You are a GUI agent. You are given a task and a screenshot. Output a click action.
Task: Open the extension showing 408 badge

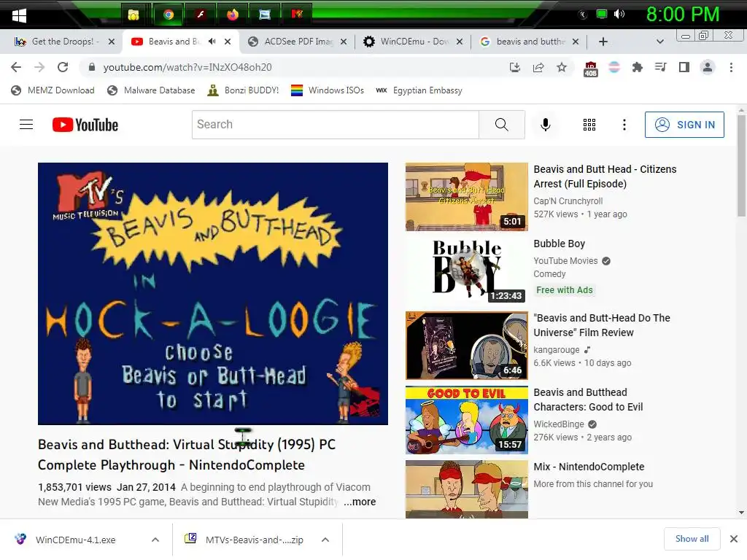point(590,69)
